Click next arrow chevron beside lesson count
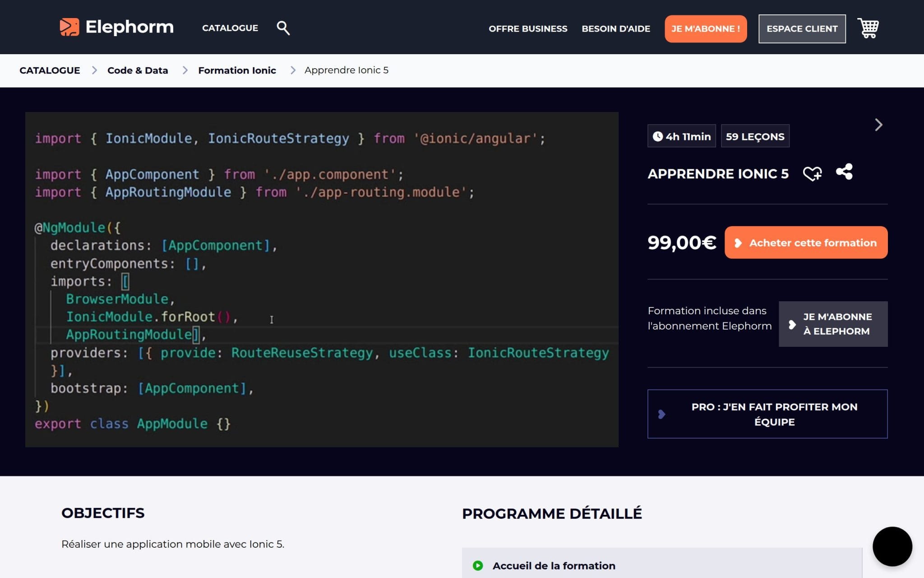 click(878, 125)
